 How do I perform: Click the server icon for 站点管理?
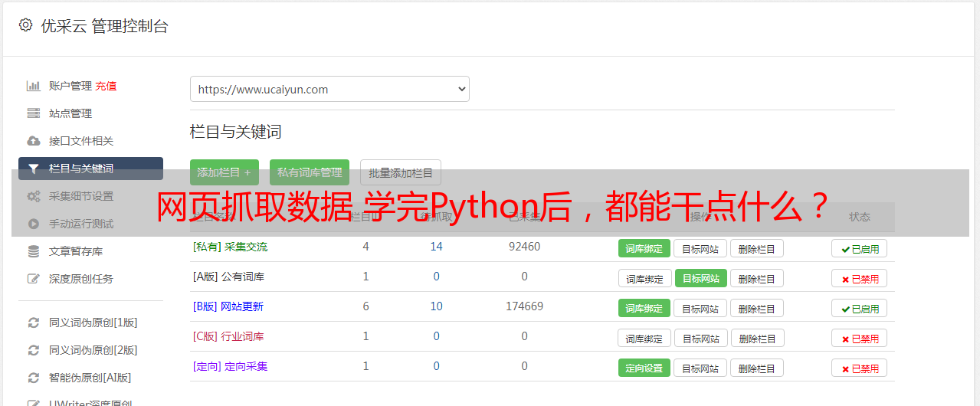(33, 113)
